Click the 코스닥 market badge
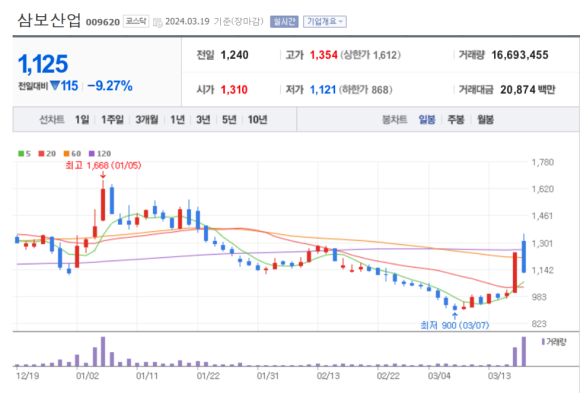The height and width of the screenshot is (393, 580). 136,21
